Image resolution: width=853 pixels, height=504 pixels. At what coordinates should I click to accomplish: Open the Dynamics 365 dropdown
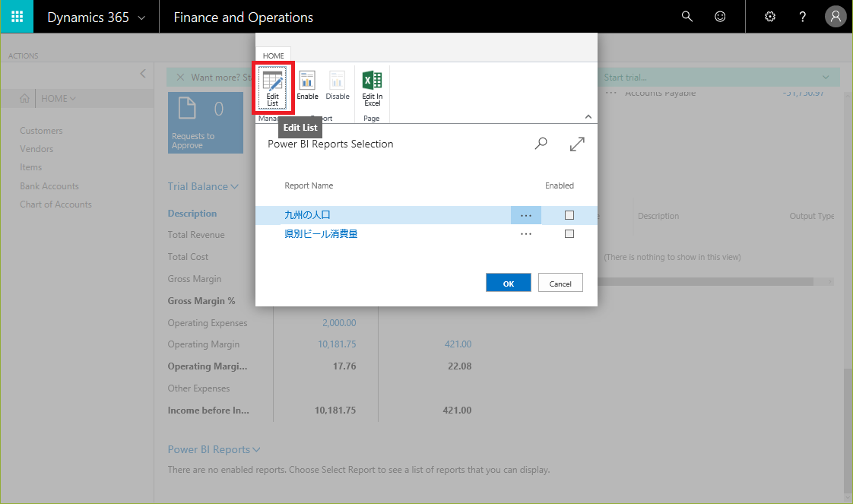[x=97, y=17]
